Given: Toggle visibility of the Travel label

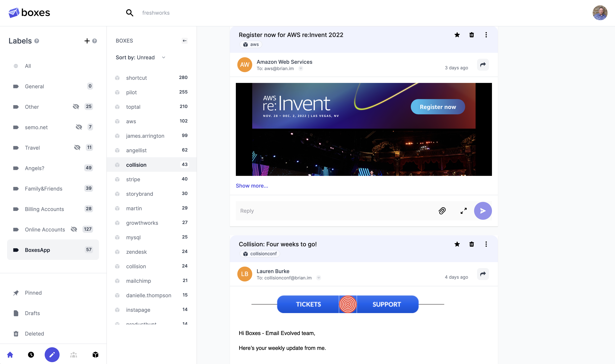Looking at the screenshot, I should 77,147.
